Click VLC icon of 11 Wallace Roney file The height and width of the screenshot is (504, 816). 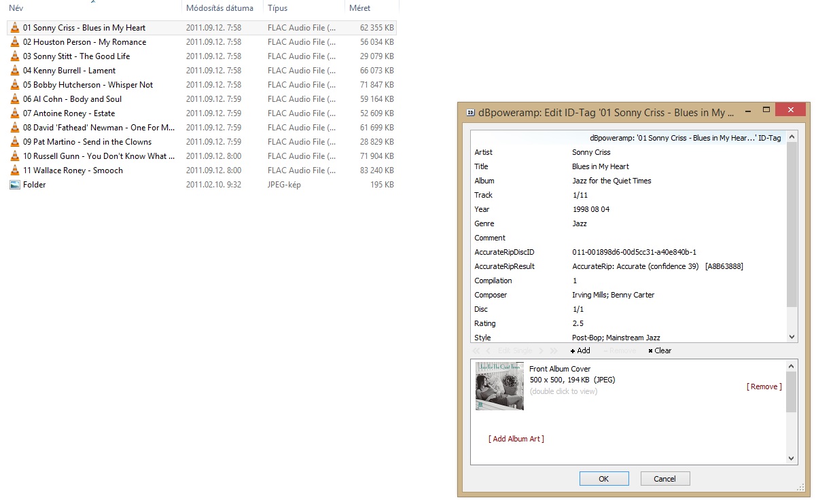(14, 170)
